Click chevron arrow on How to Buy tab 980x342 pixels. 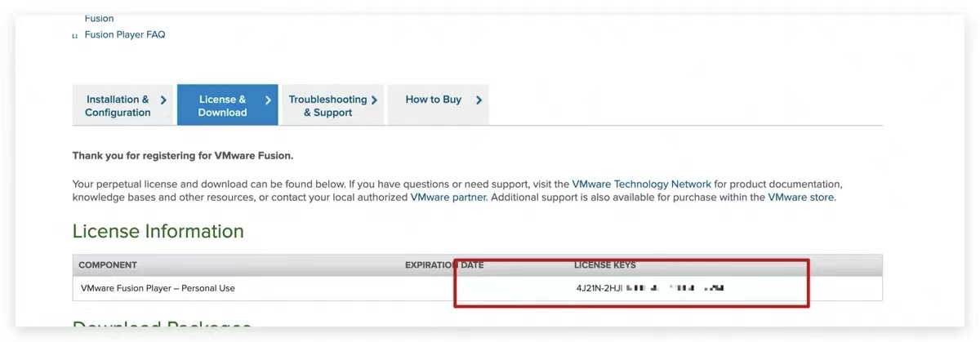click(x=479, y=100)
